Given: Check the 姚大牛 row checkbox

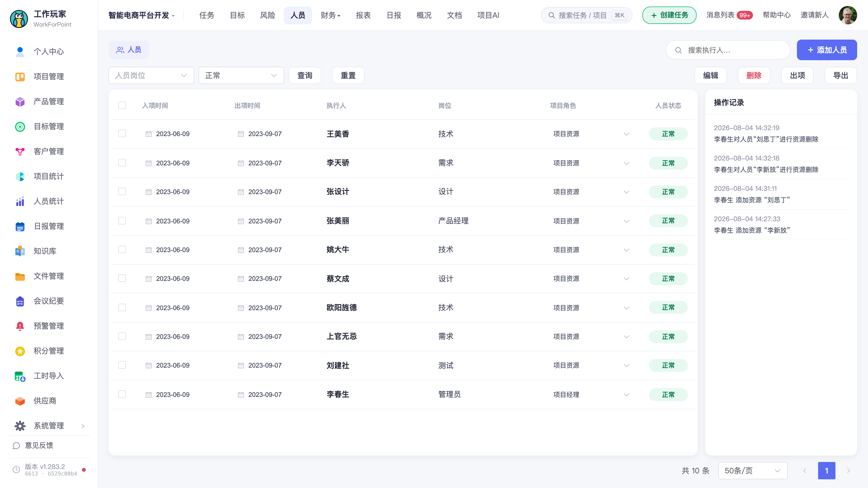Looking at the screenshot, I should tap(122, 249).
